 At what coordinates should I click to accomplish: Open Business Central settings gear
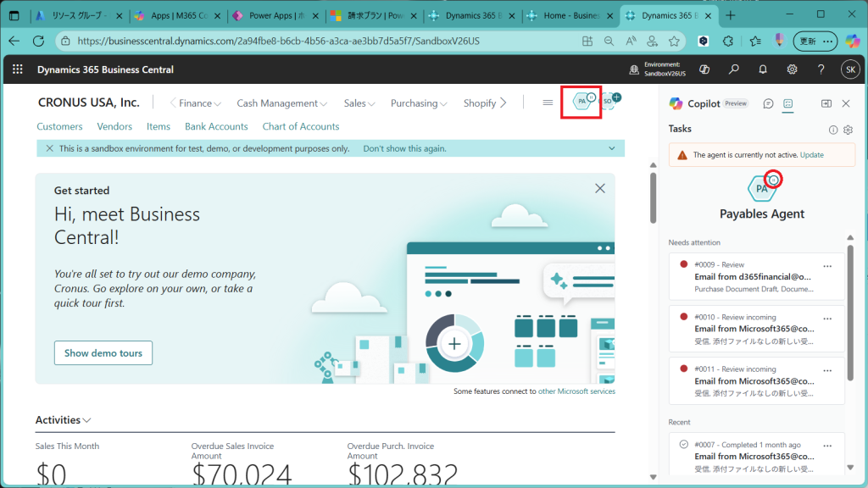click(792, 69)
